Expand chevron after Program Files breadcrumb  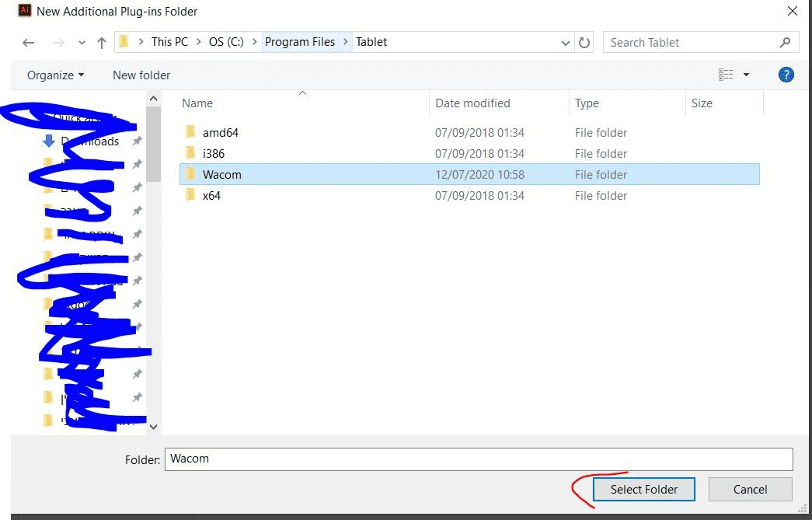[x=346, y=42]
